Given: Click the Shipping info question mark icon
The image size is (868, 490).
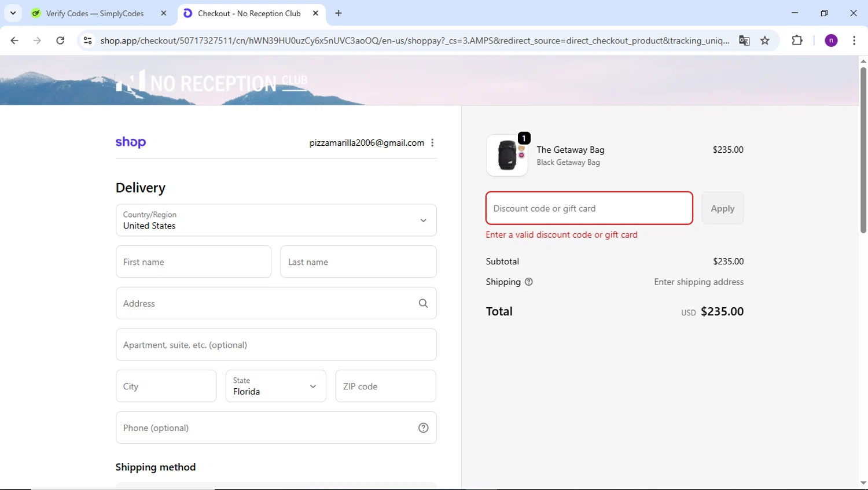Looking at the screenshot, I should (x=528, y=282).
